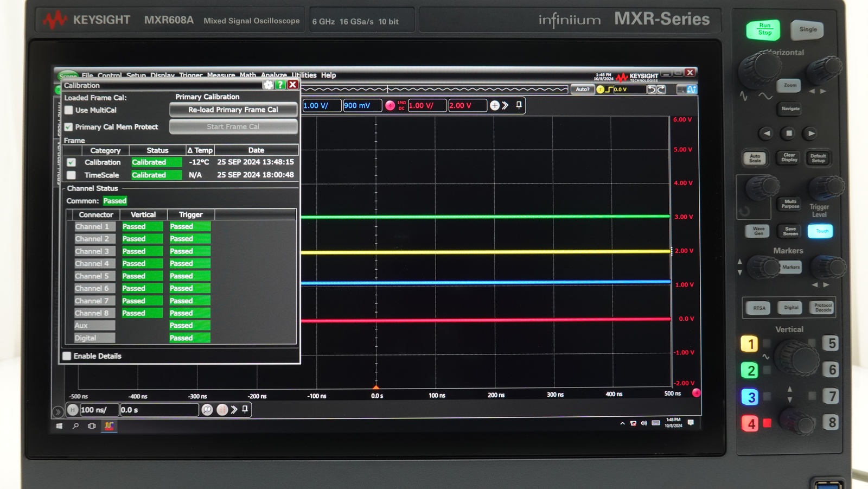The height and width of the screenshot is (489, 868).
Task: Add a channel with the plus icon
Action: 494,105
